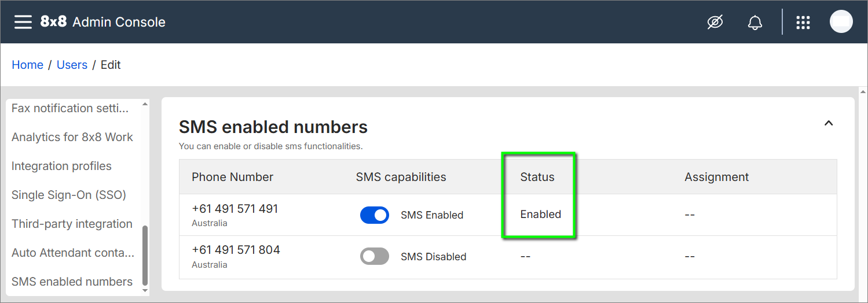Click the 8x8 Admin Console logo
The width and height of the screenshot is (868, 303).
(102, 22)
